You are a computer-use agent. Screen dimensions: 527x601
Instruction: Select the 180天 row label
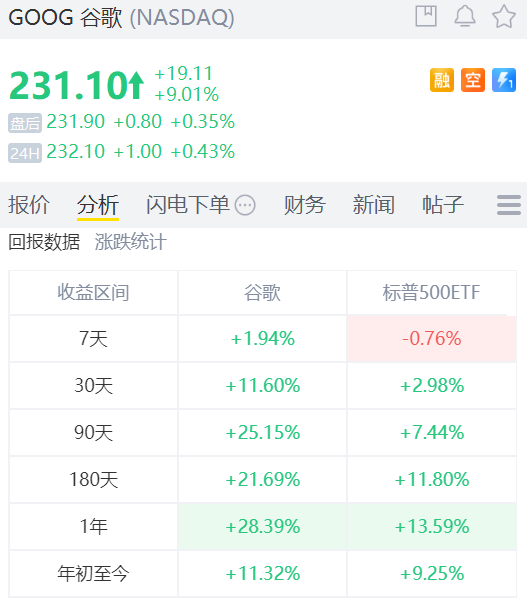93,479
